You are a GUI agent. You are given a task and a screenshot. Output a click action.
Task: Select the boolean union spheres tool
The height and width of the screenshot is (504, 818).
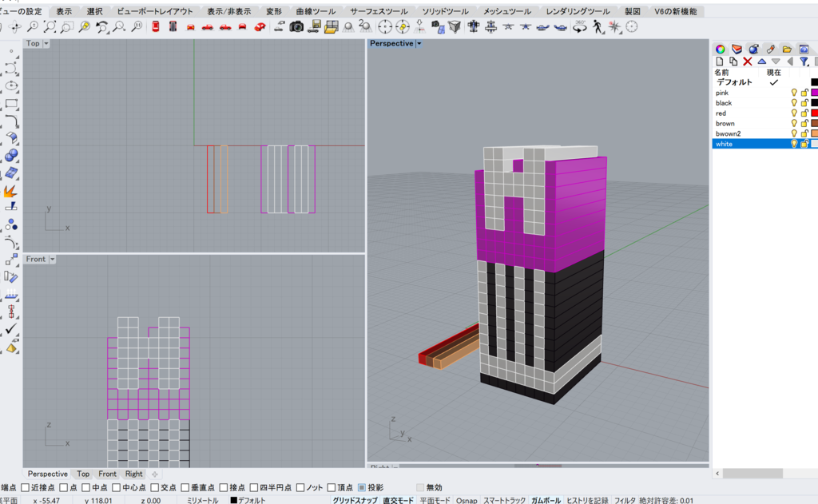click(x=11, y=156)
